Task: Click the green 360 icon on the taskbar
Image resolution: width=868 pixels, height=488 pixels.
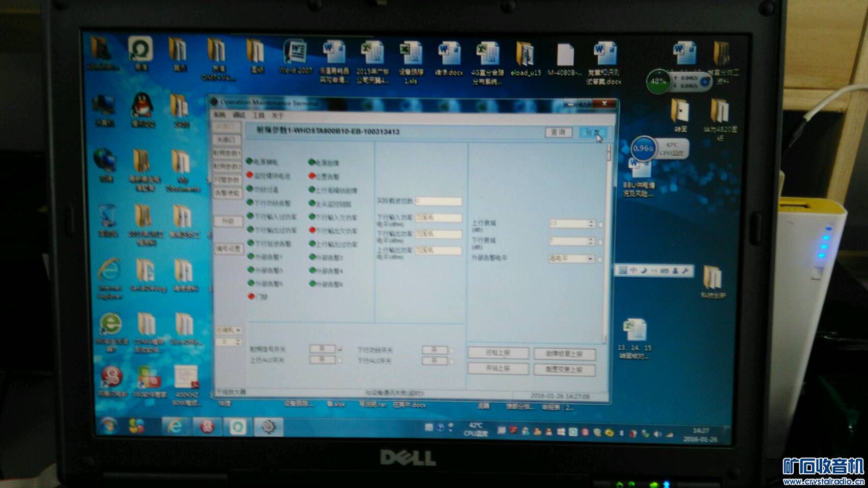Action: (237, 427)
